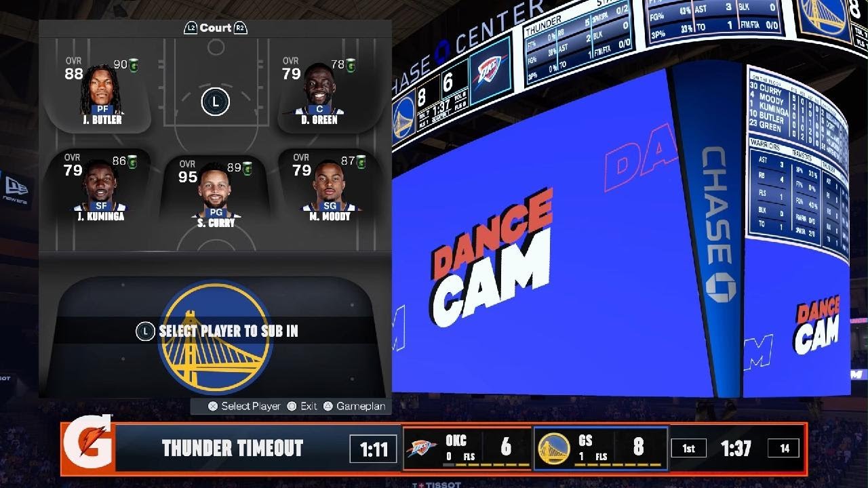The height and width of the screenshot is (488, 868).
Task: Click Green's OVR 79 rating
Action: (291, 70)
